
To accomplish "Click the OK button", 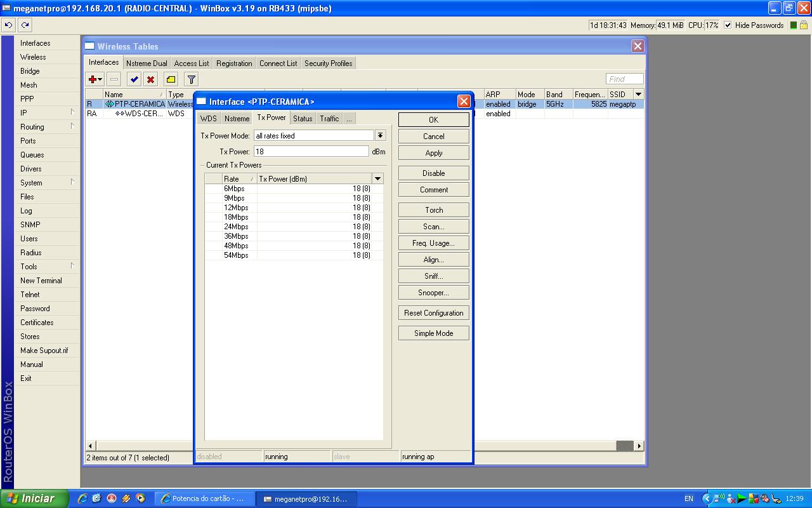I will (434, 120).
